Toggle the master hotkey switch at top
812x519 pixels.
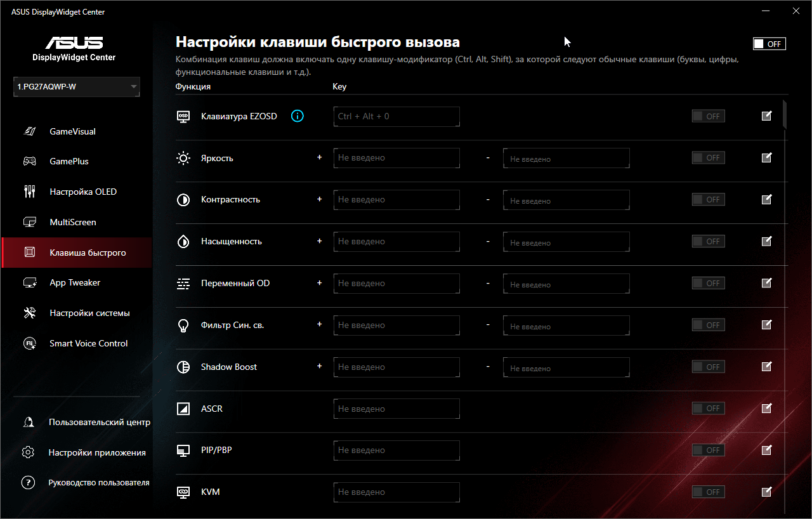pyautogui.click(x=769, y=44)
